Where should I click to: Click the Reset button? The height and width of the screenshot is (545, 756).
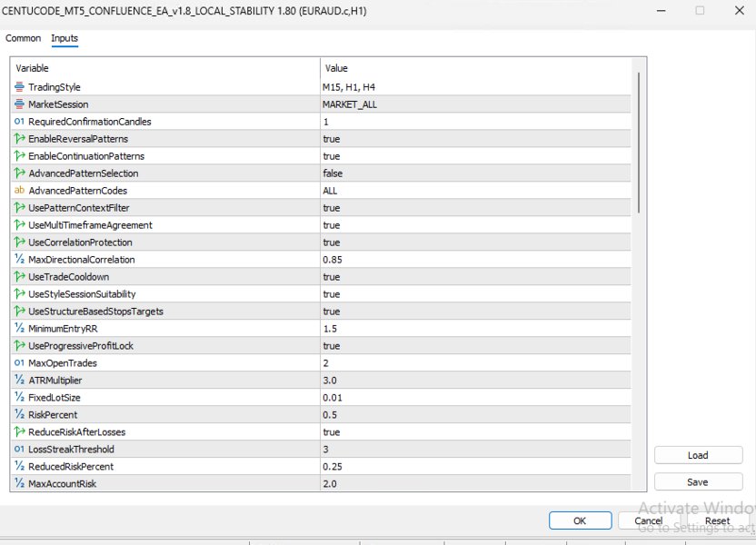[718, 520]
